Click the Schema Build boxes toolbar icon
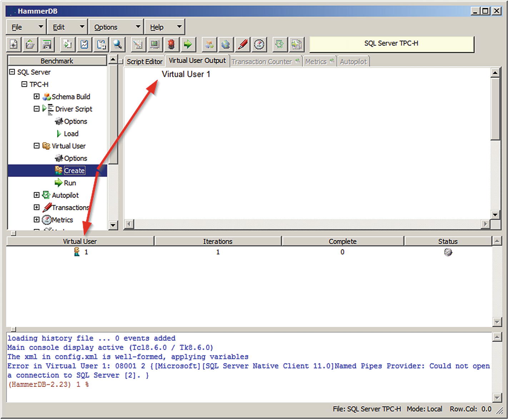Screen dimensions: 509x420 coord(209,44)
